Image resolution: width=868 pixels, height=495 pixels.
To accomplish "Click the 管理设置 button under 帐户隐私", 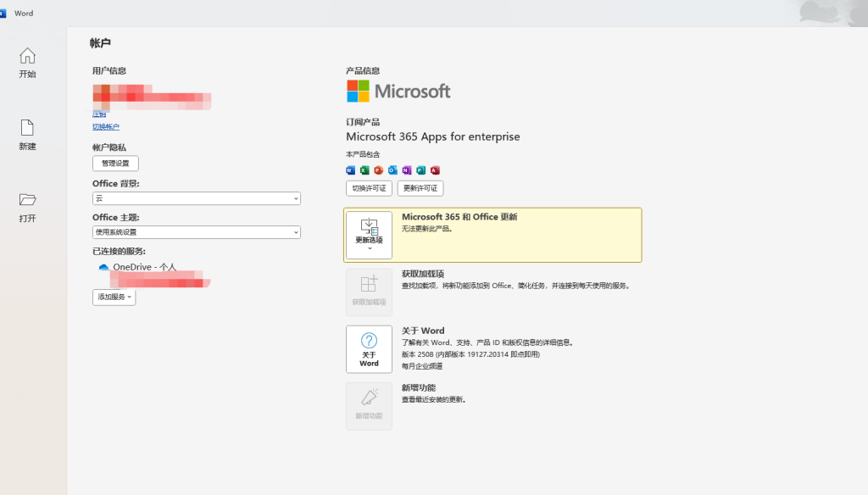I will 115,163.
